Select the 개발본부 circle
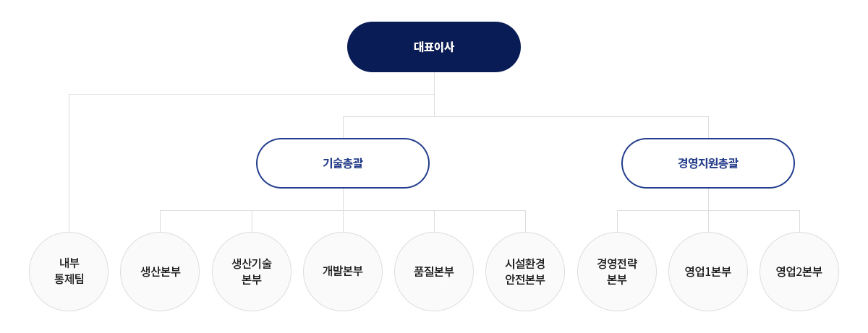Viewport: 868px width, 333px height. 343,272
